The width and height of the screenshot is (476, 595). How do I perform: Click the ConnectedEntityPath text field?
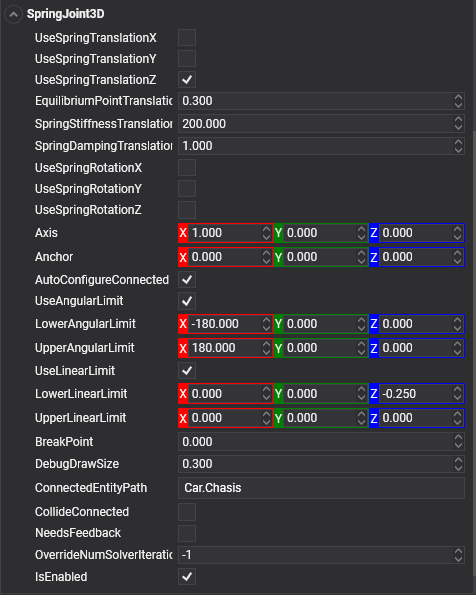point(321,488)
